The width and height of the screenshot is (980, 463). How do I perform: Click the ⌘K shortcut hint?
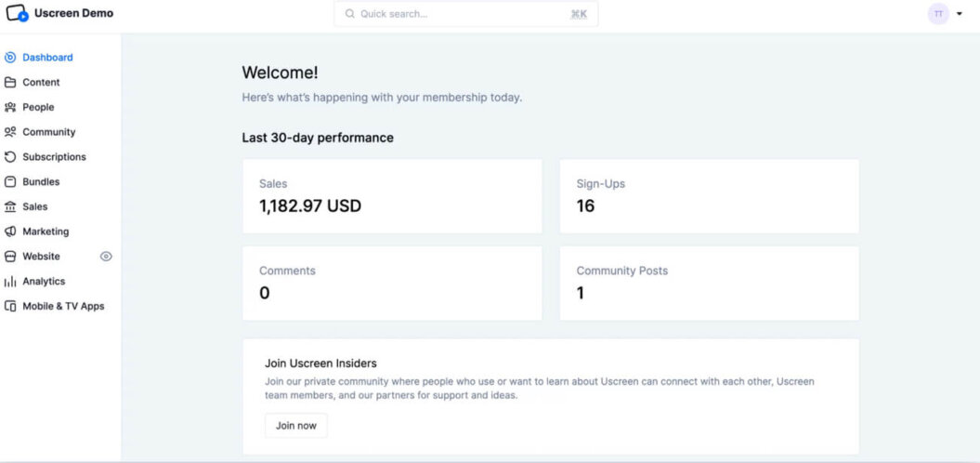coord(579,14)
